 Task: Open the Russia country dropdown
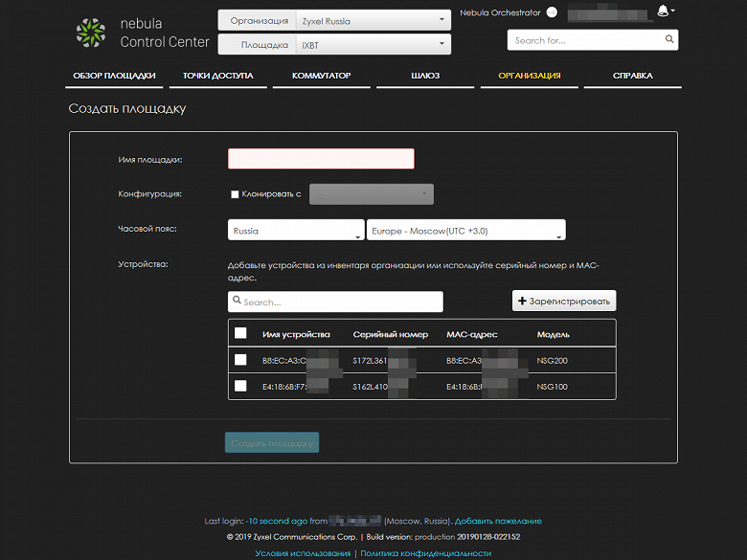click(296, 230)
